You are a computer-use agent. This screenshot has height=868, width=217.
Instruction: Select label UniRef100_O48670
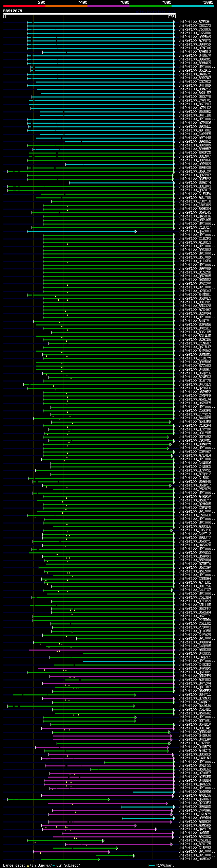(x=195, y=56)
